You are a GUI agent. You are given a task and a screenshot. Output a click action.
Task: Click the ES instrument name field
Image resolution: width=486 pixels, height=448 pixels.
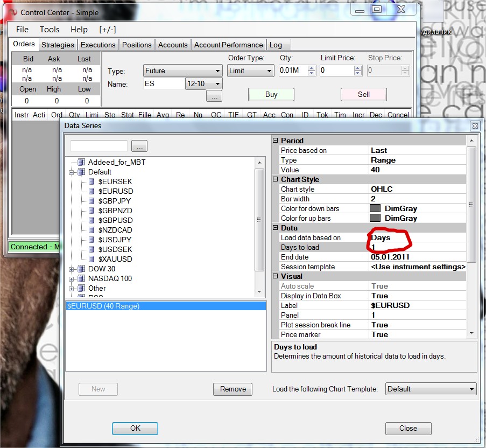[164, 83]
